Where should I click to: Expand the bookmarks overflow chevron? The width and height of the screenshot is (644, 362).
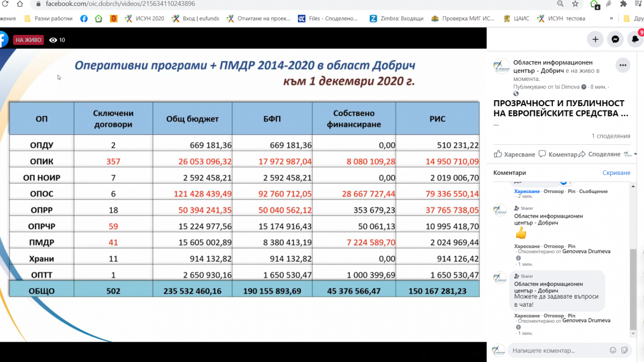[611, 18]
